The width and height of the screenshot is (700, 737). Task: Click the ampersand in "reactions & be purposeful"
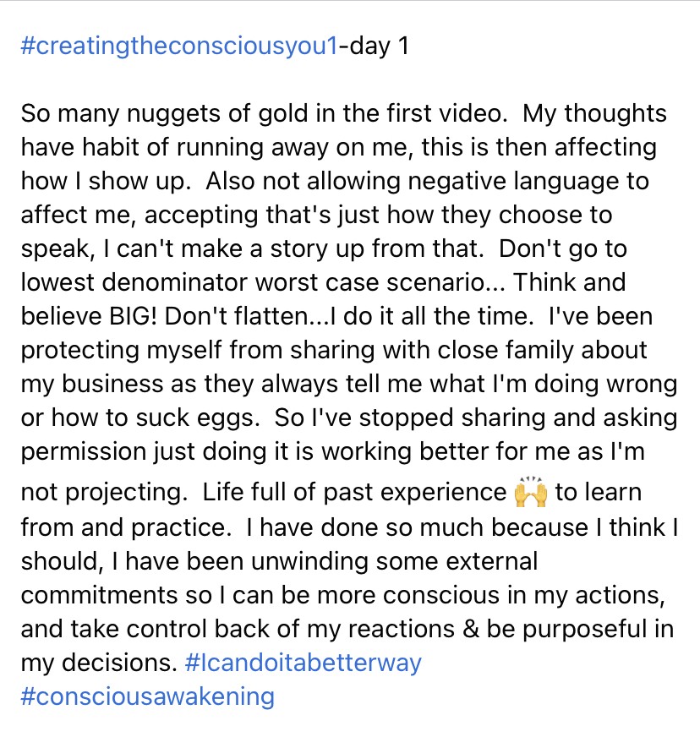point(471,629)
